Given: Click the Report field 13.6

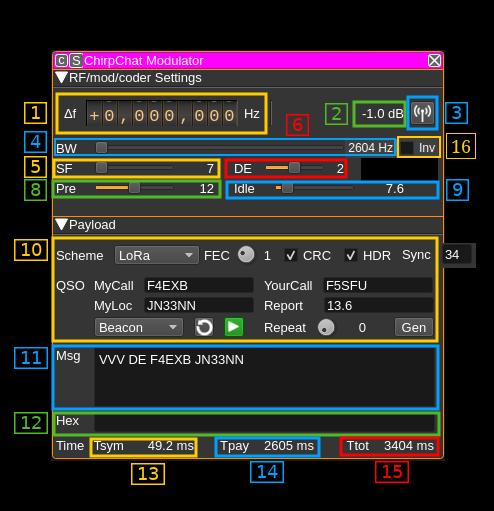Looking at the screenshot, I should point(378,306).
